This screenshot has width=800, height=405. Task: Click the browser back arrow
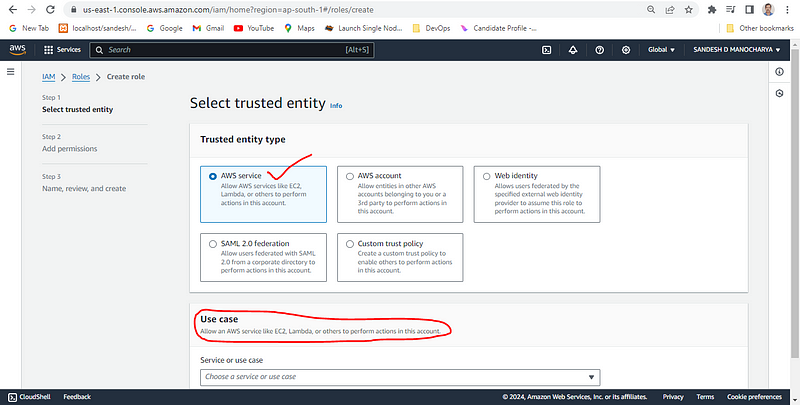pos(13,10)
